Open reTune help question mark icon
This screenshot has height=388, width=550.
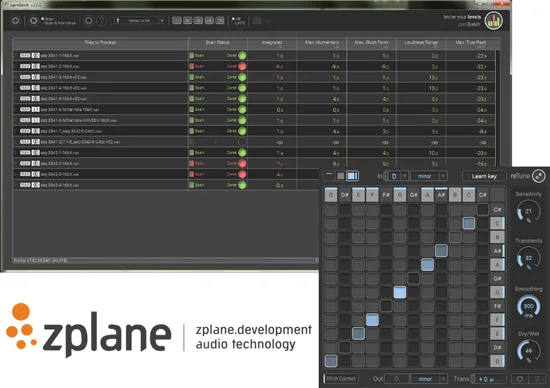pyautogui.click(x=537, y=379)
